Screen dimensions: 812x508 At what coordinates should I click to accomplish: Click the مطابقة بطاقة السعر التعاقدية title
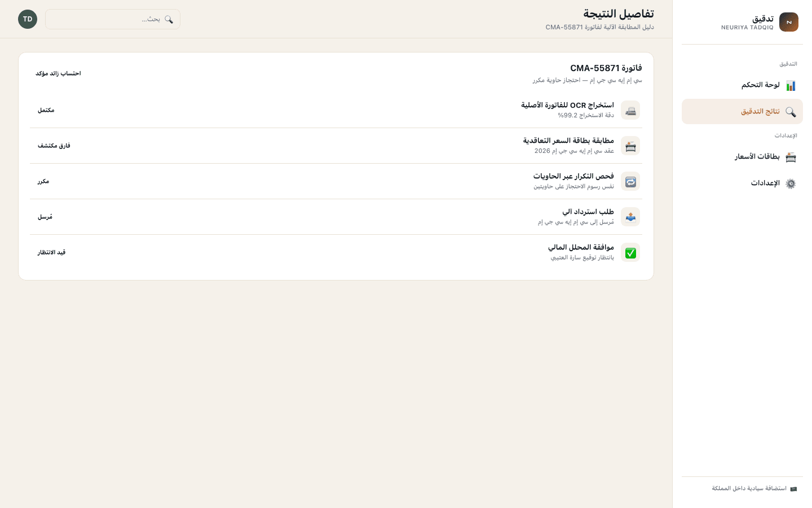pos(568,141)
